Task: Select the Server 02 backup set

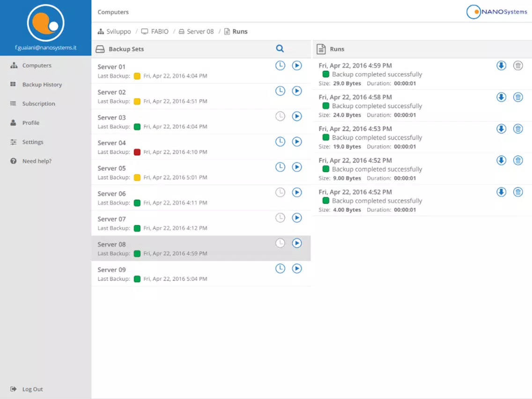Action: click(x=201, y=96)
